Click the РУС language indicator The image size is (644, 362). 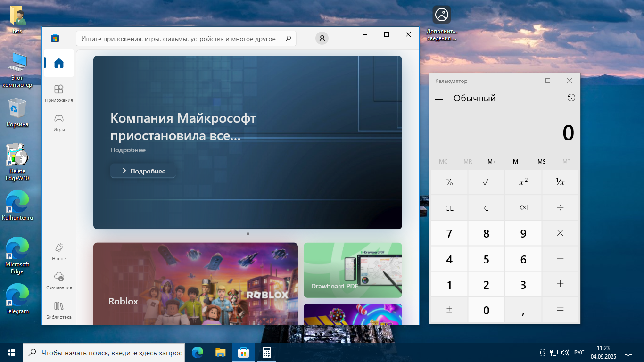click(x=579, y=353)
